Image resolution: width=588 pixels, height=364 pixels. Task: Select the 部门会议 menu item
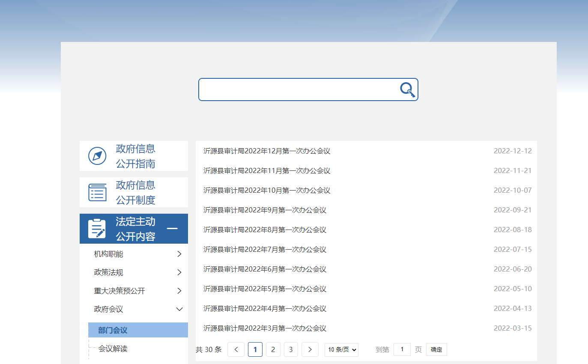tap(113, 330)
